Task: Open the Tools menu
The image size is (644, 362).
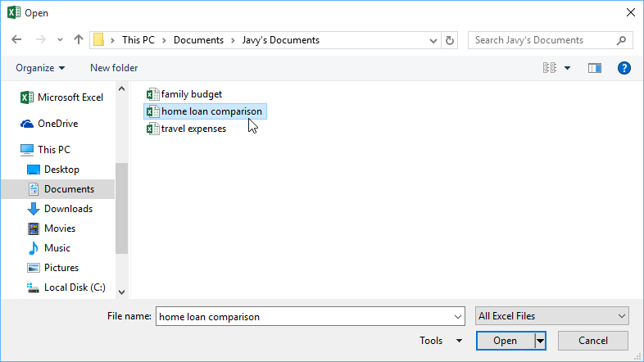Action: click(x=440, y=341)
